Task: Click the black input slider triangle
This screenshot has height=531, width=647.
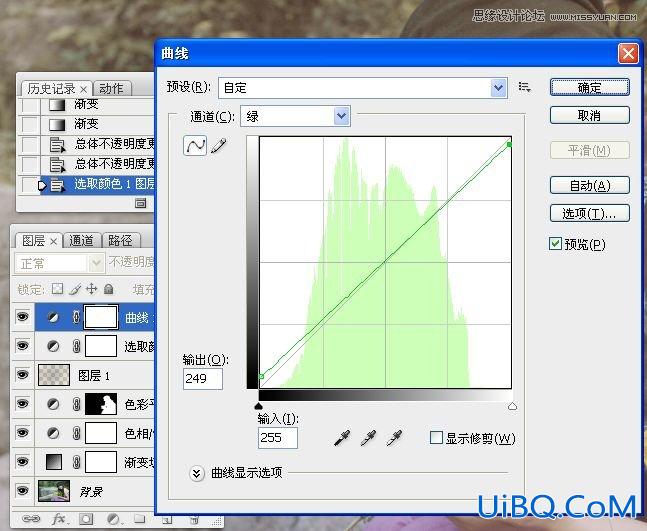Action: pos(259,406)
